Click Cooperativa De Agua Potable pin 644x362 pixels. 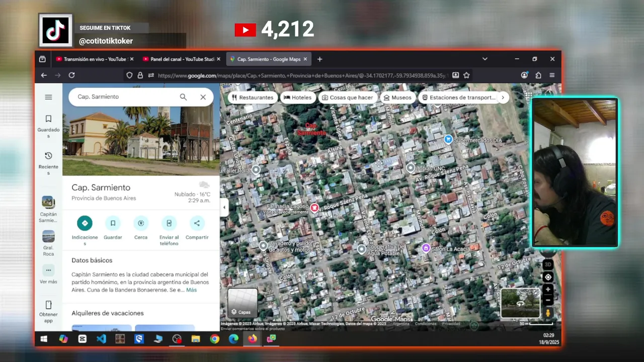(x=361, y=249)
